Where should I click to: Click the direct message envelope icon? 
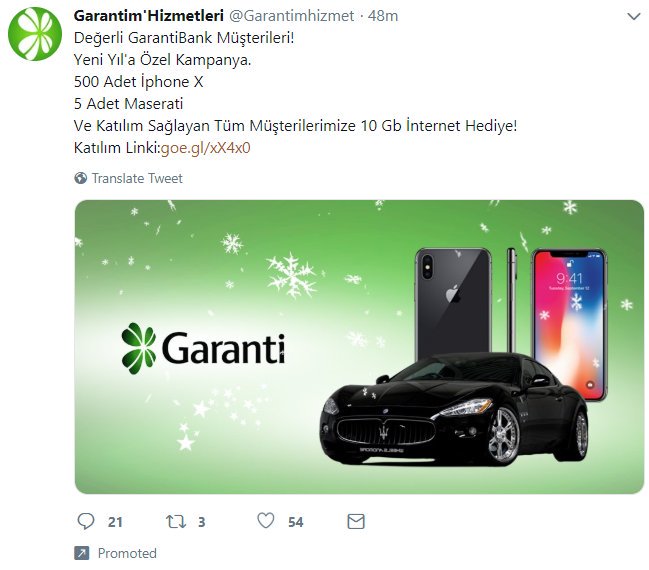coord(356,522)
